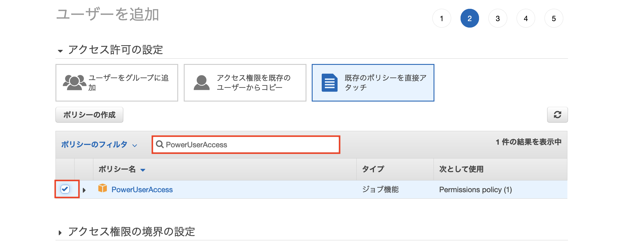Select ユーザーをグループに追加 option
Viewport: 644px width, 250px height.
pos(117,83)
